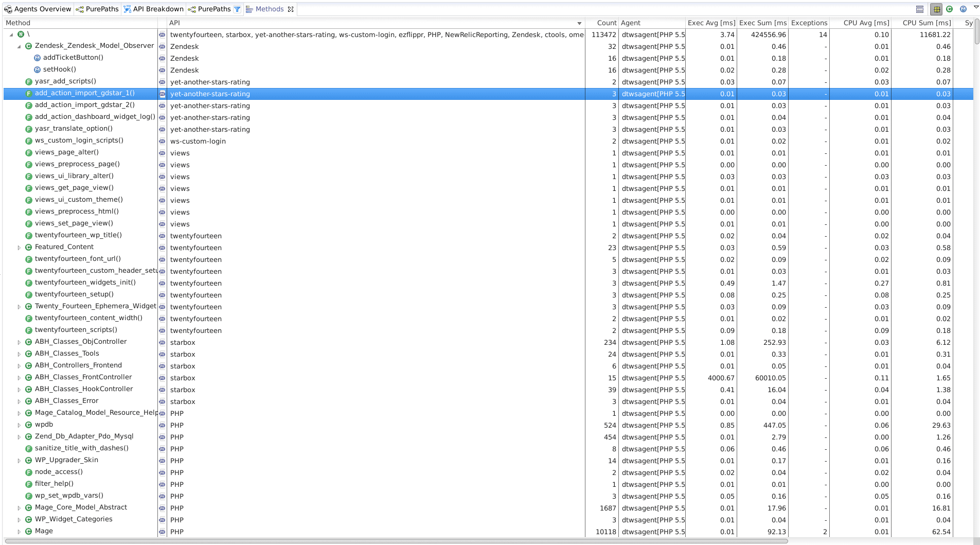980x545 pixels.
Task: Click Count value 113472 in root row
Action: (603, 34)
